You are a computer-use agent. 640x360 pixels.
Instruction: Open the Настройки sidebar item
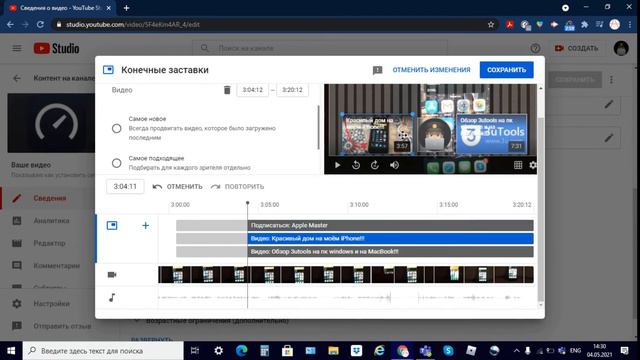pyautogui.click(x=48, y=304)
